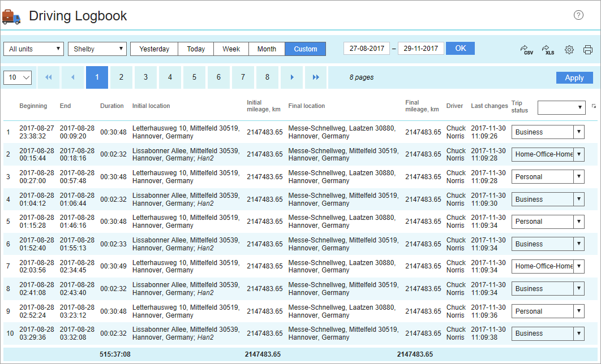Click the Apply button

(574, 78)
